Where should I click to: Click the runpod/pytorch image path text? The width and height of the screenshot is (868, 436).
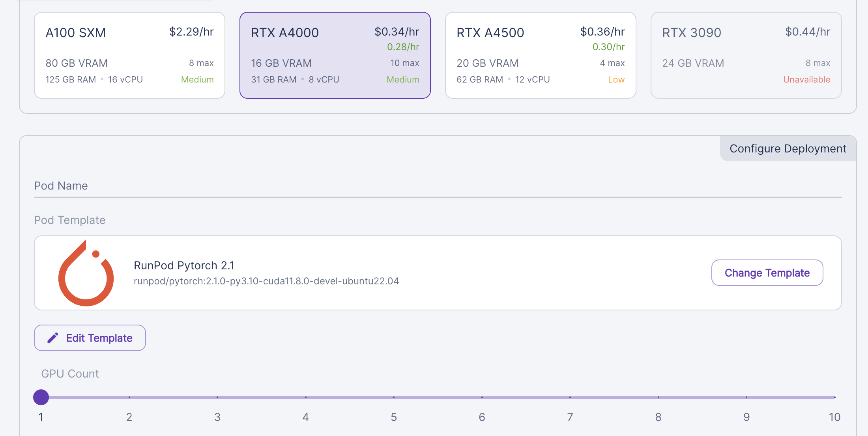tap(266, 281)
